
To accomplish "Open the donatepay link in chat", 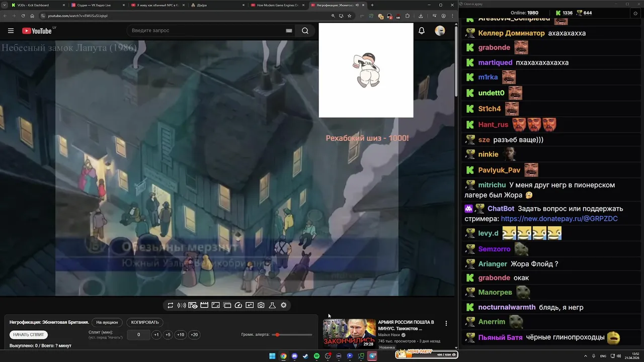I will (559, 219).
